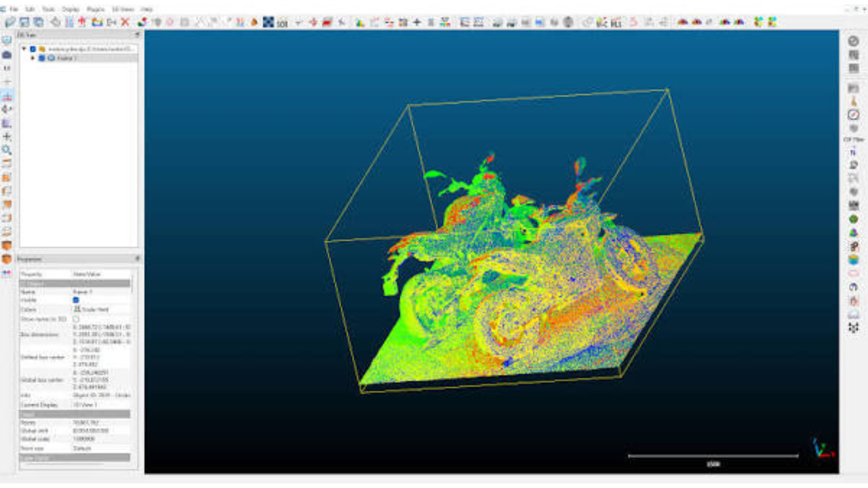Image resolution: width=868 pixels, height=488 pixels.
Task: Toggle the Visible checkbox in Properties
Action: click(x=76, y=300)
